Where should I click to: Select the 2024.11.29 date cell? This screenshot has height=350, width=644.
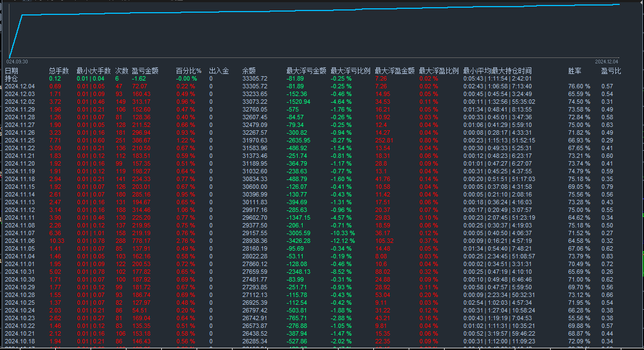(x=20, y=109)
